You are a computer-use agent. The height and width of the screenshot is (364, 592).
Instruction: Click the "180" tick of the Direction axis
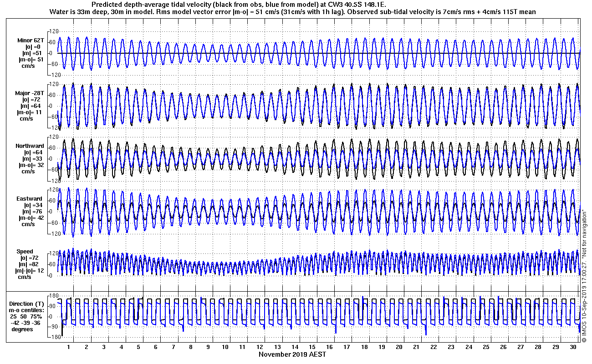pyautogui.click(x=55, y=296)
